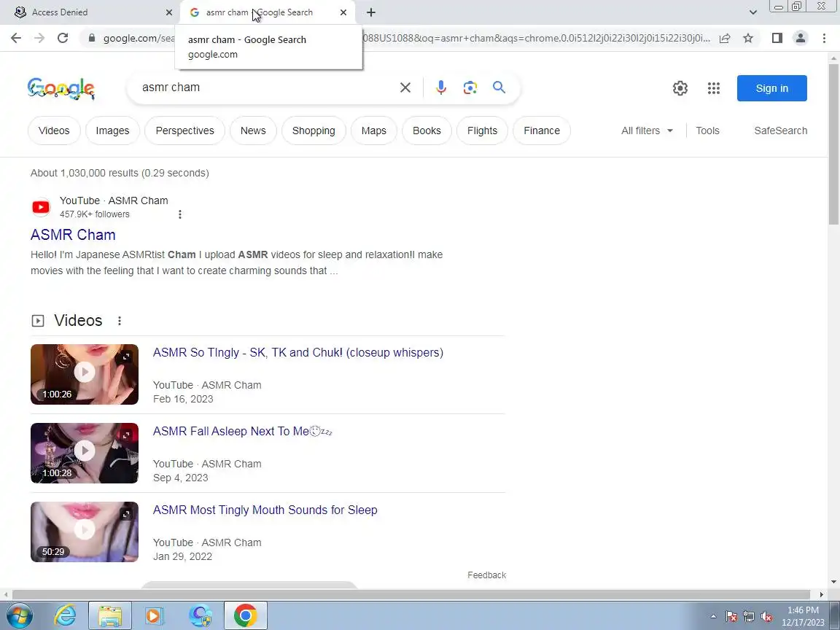Select the Books filter chip
Screen dimensions: 840x630
click(x=427, y=131)
